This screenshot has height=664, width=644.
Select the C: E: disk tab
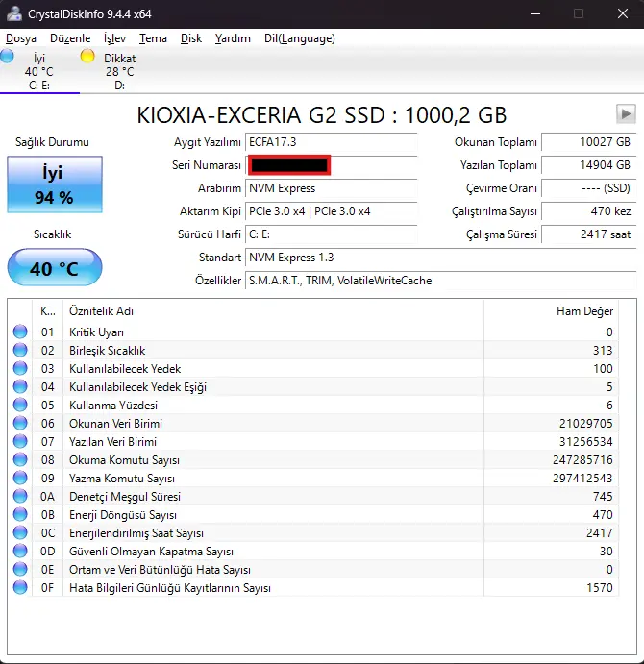[x=39, y=71]
